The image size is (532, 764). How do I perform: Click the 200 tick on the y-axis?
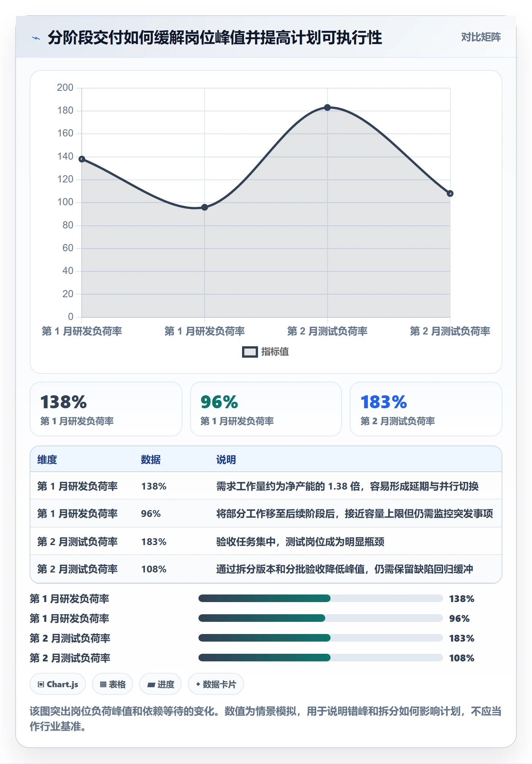click(x=65, y=87)
